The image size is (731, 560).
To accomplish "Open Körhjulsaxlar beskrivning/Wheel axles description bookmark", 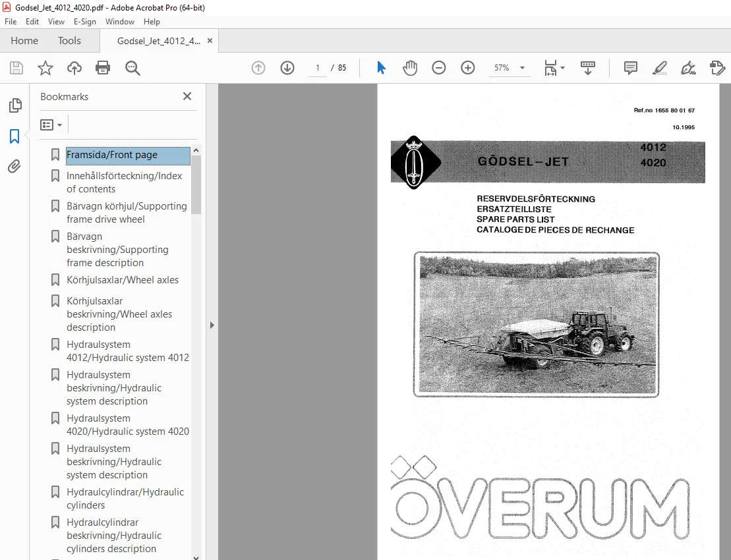I will click(x=119, y=314).
